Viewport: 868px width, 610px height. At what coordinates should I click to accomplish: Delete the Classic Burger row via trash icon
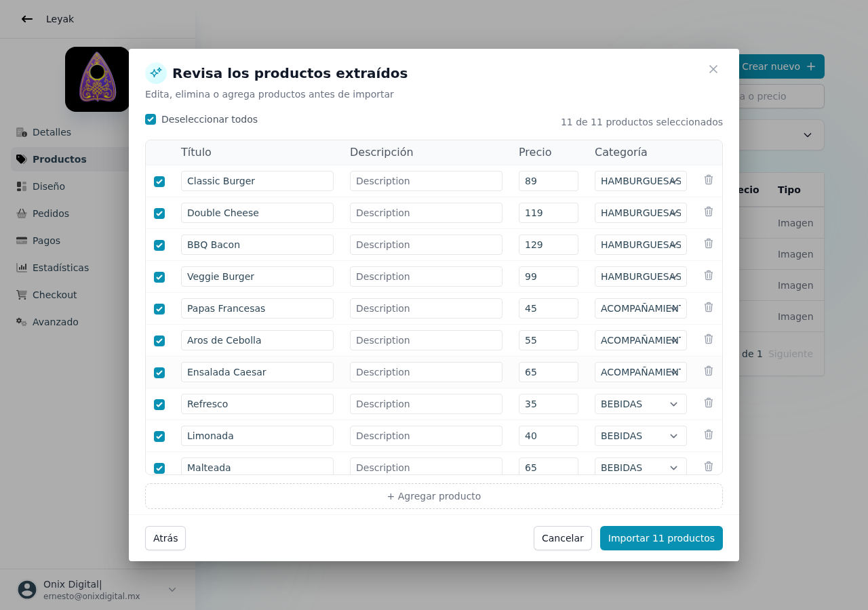[x=708, y=180]
